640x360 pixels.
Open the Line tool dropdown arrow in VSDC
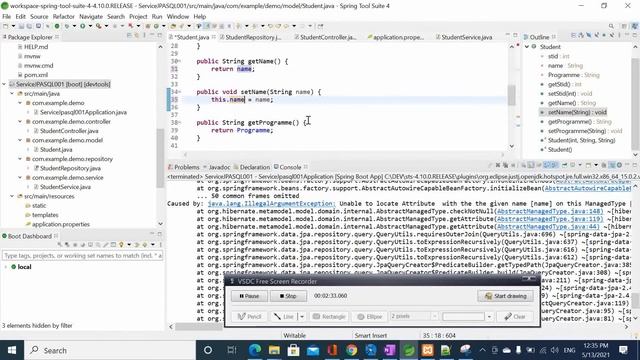coord(302,316)
